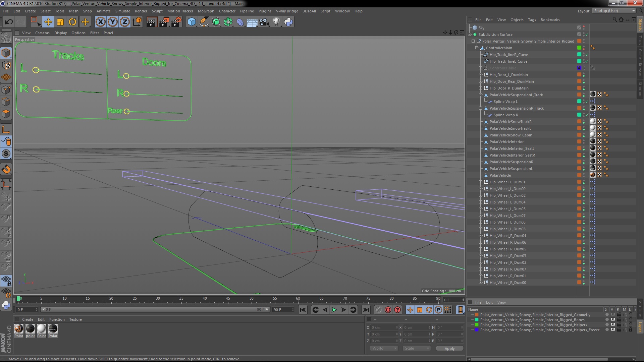Viewport: 644px width, 362px height.
Task: Toggle autokeying button
Action: (x=388, y=310)
